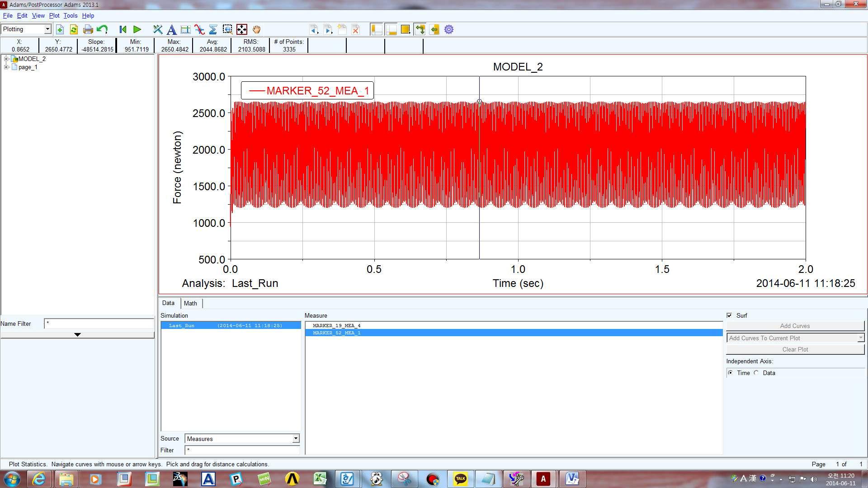Open the Tools menu
The height and width of the screenshot is (488, 868).
pos(71,15)
